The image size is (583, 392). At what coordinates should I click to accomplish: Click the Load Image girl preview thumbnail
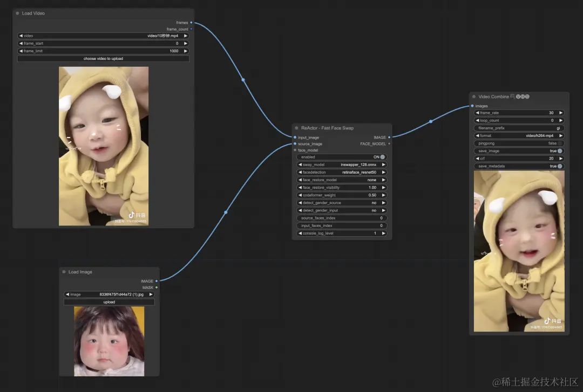click(x=109, y=341)
